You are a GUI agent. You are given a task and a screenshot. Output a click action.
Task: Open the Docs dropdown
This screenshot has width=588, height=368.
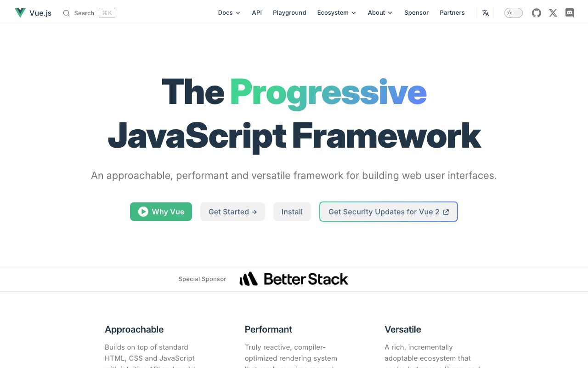tap(228, 12)
